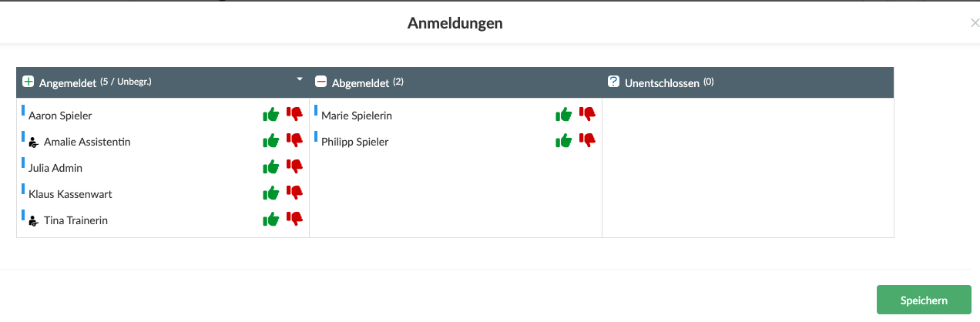Click green thumbs-up for Amalie Assistentin
This screenshot has width=980, height=322.
point(270,141)
